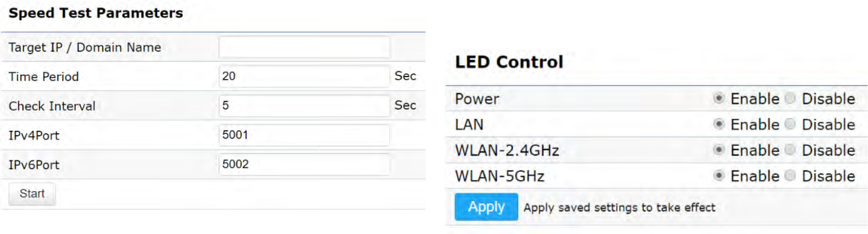Click the LED Control heading

click(509, 62)
